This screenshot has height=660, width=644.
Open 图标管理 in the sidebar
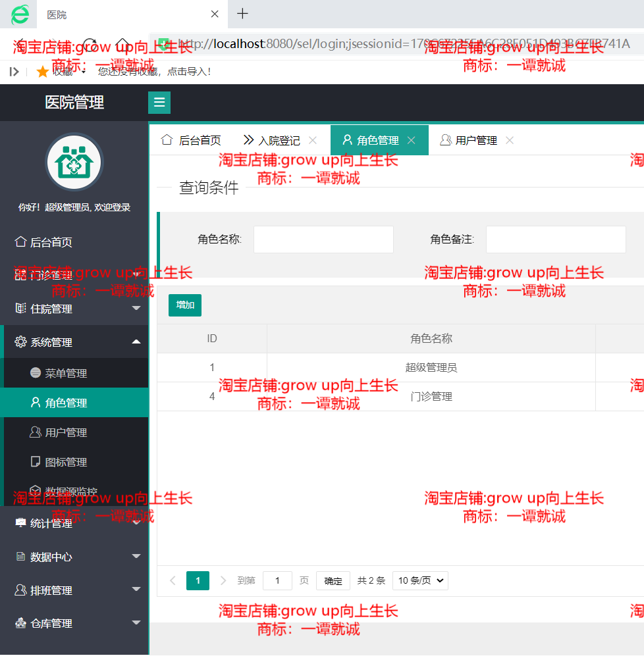pos(34,461)
